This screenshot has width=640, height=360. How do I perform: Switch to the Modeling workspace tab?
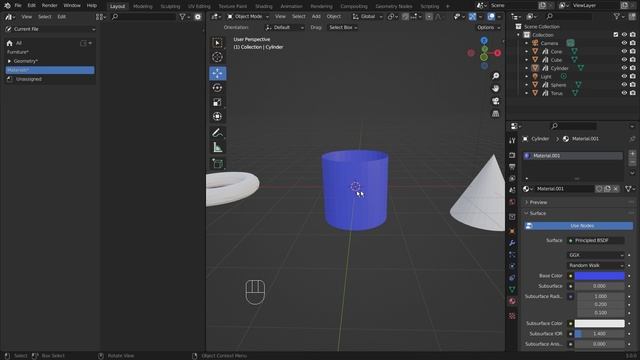(x=142, y=6)
